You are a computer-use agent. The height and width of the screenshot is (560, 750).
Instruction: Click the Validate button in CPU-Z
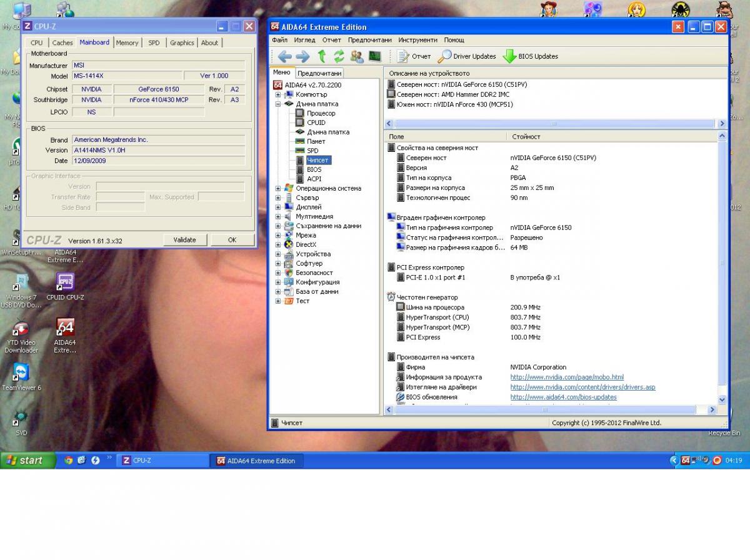[x=184, y=240]
